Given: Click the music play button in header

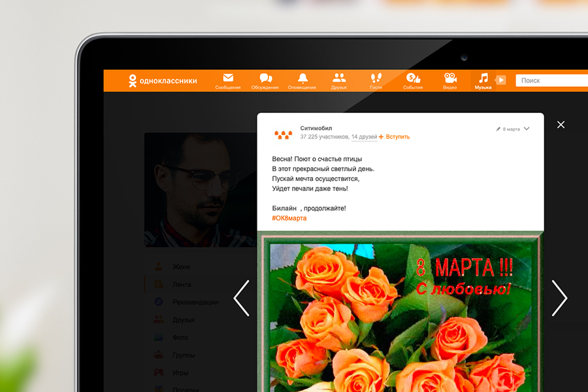Looking at the screenshot, I should 501,80.
